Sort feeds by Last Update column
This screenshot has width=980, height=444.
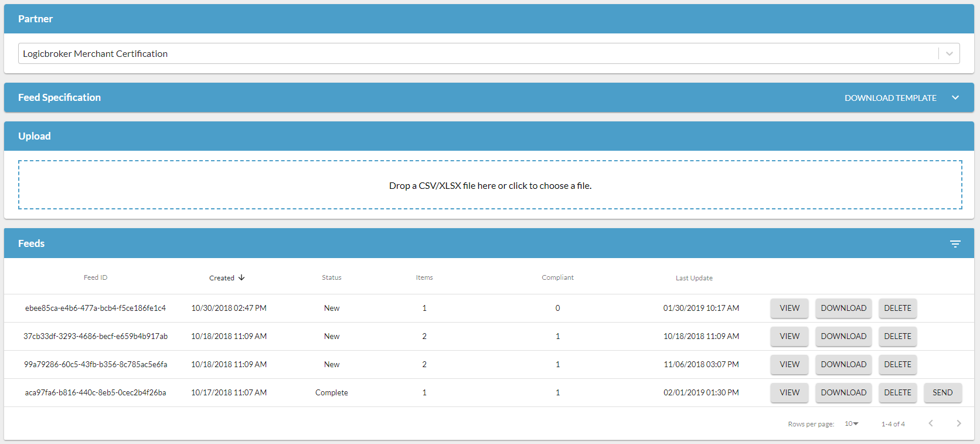[693, 278]
